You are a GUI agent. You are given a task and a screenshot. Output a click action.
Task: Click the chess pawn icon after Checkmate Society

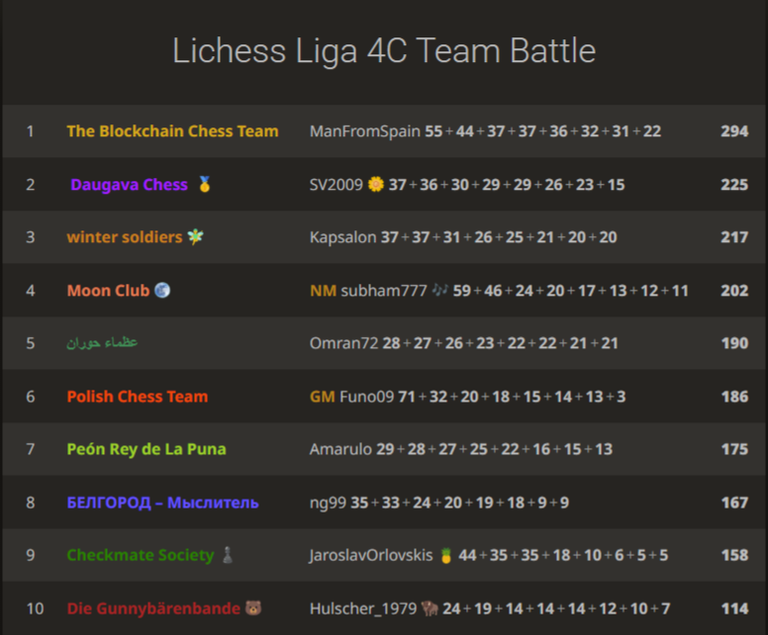click(x=227, y=555)
